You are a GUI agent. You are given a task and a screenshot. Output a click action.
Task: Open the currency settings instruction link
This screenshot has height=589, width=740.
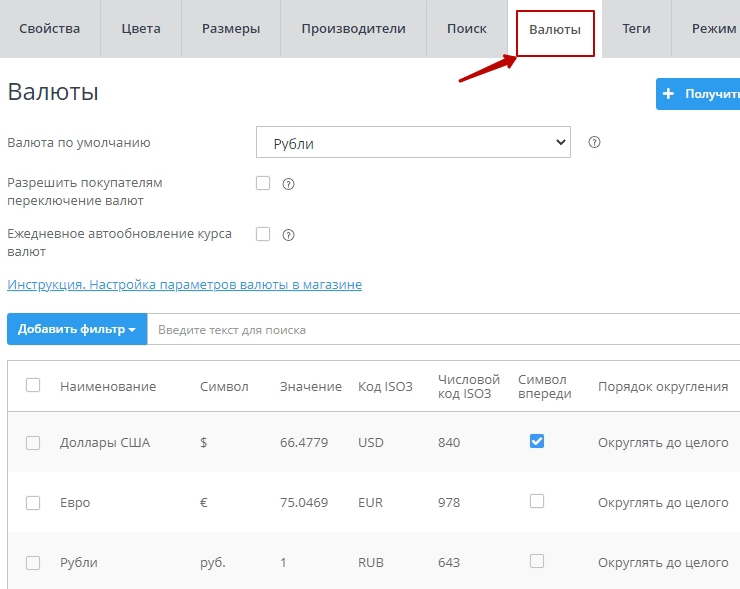click(185, 285)
